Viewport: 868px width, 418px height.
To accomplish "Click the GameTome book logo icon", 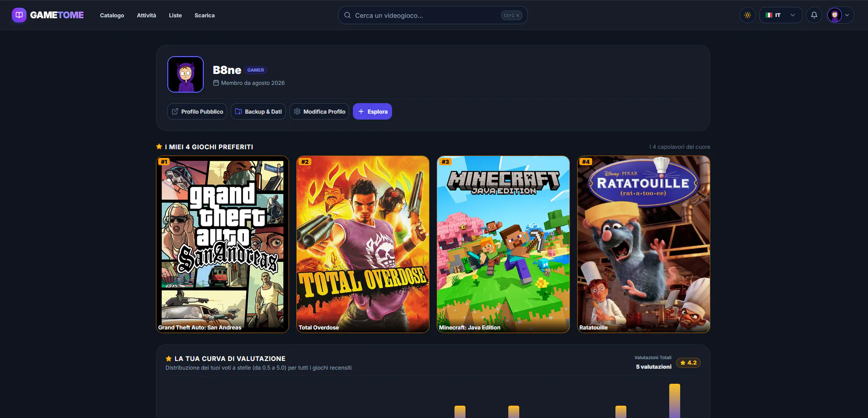I will [19, 15].
